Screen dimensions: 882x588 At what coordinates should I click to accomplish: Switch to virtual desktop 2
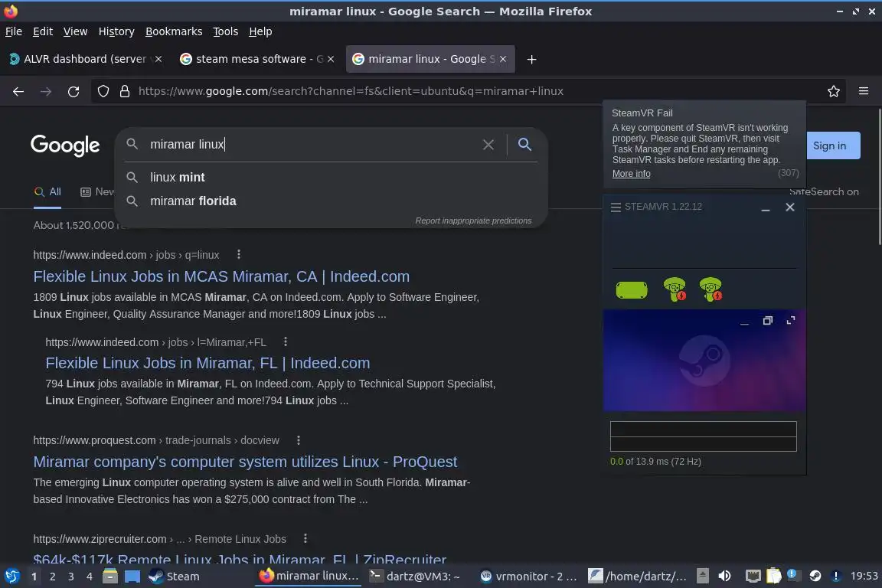(52, 577)
